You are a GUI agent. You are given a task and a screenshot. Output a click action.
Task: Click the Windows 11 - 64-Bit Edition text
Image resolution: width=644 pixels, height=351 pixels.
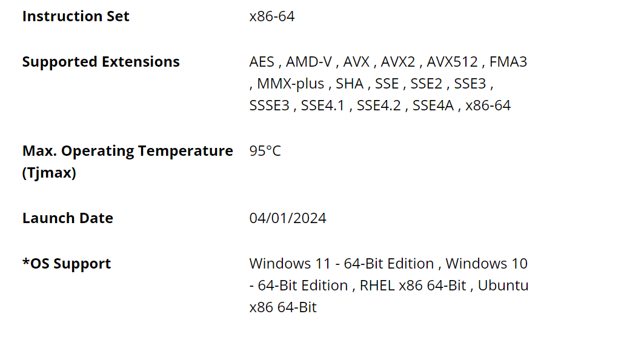tap(342, 264)
